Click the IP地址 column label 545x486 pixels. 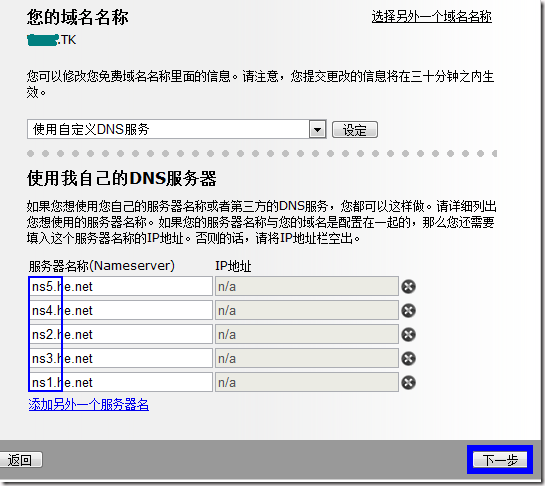coord(233,266)
